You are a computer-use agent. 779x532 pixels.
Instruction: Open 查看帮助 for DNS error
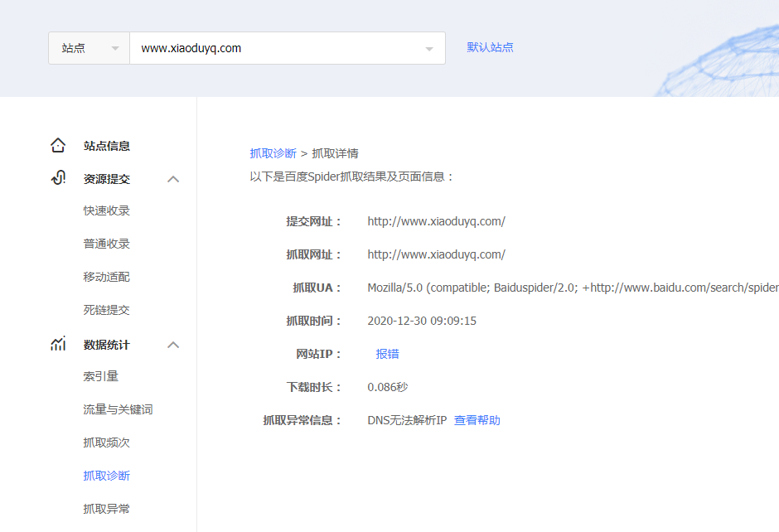(477, 420)
